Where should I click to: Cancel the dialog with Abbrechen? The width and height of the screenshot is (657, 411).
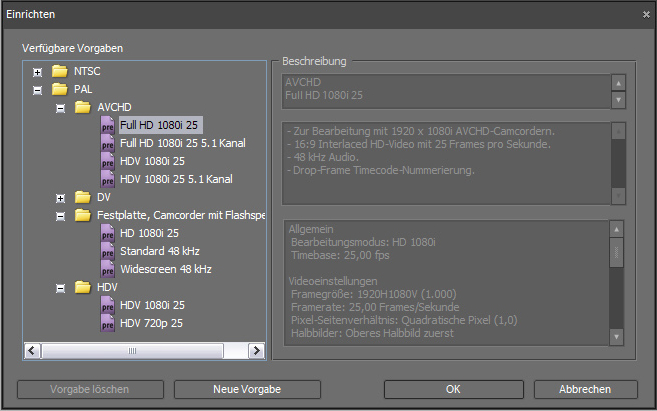(x=585, y=389)
